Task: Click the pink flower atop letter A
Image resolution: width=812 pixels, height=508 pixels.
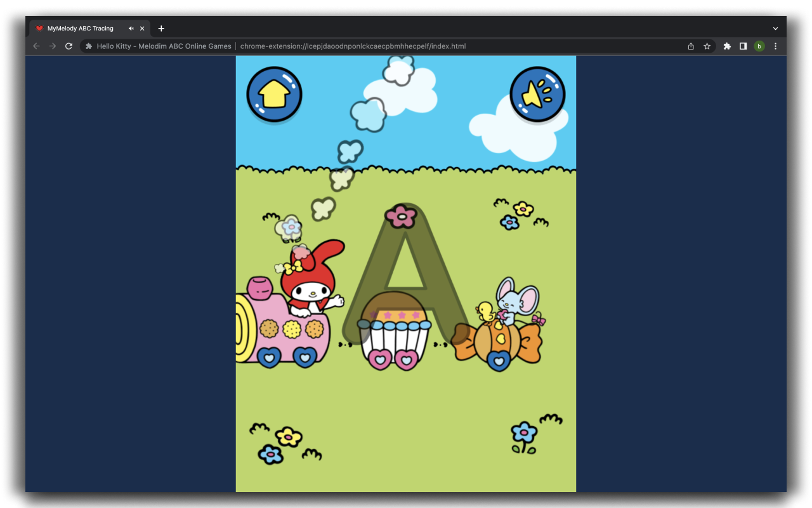Action: (401, 216)
